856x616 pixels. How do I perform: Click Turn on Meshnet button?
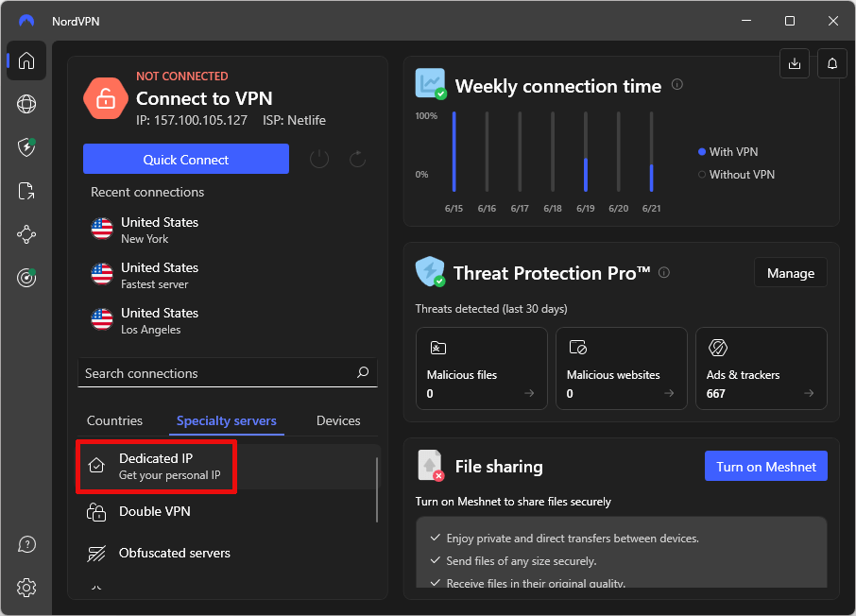coord(766,467)
